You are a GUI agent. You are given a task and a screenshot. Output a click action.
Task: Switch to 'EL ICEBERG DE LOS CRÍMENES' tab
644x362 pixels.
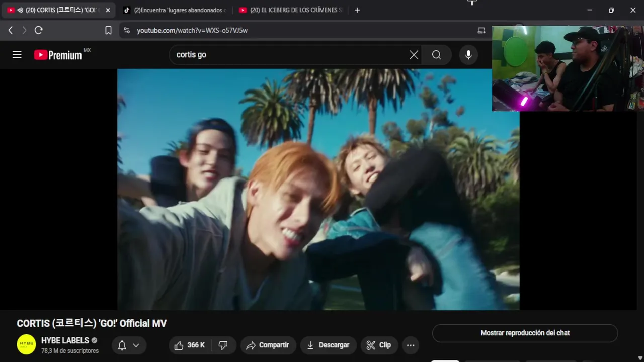coord(291,10)
